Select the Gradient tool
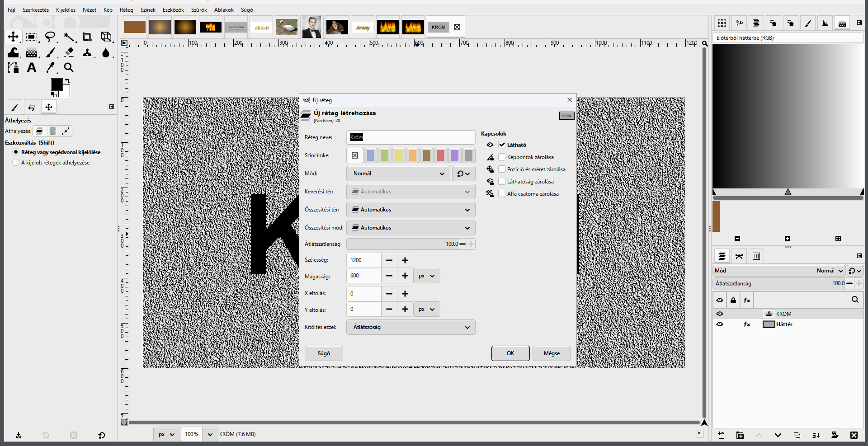The width and height of the screenshot is (868, 446). pyautogui.click(x=31, y=52)
